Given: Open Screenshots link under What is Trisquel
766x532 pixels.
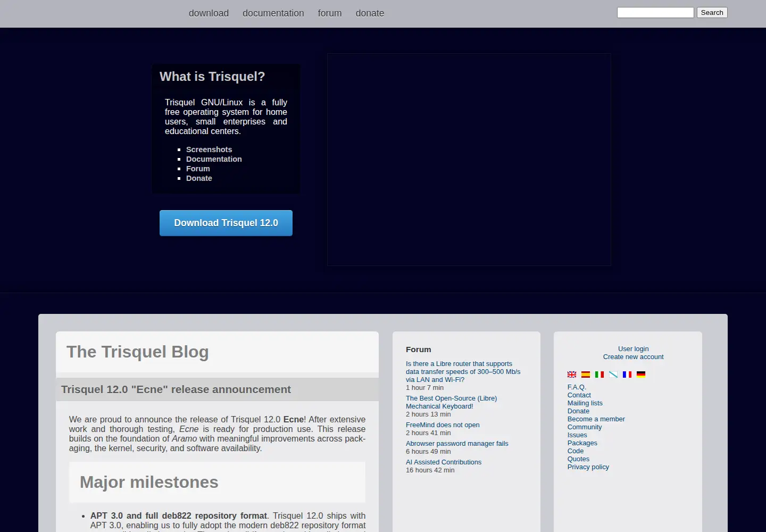Looking at the screenshot, I should [x=209, y=149].
